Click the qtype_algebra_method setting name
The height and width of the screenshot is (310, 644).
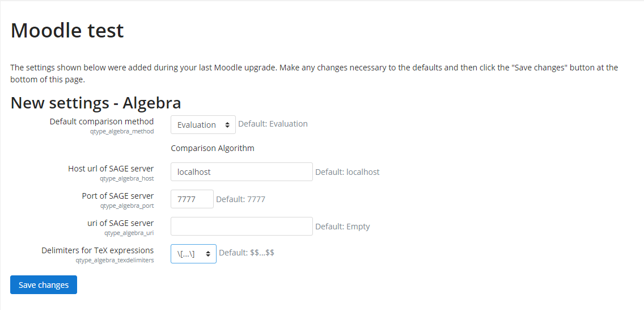point(125,131)
